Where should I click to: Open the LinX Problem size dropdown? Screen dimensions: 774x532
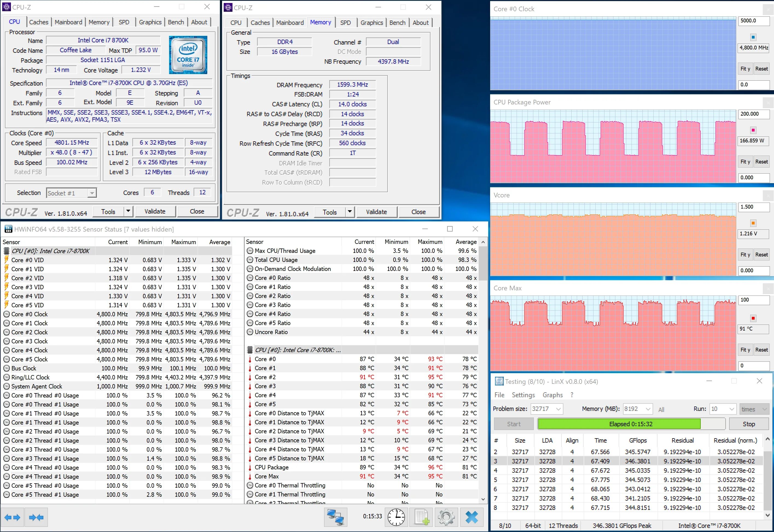tap(558, 409)
